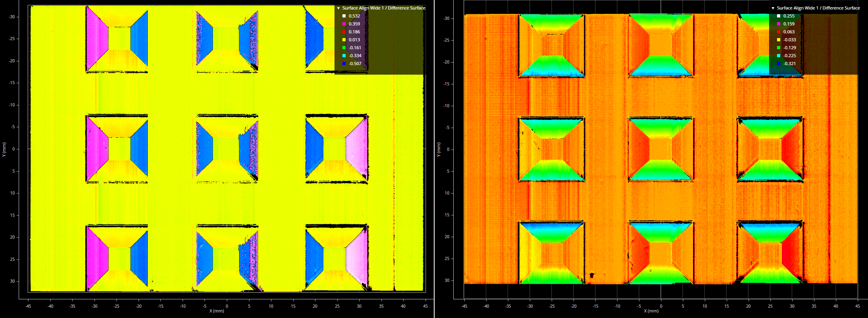Select the magenta 0.359 legend swatch
868x318 pixels.
click(x=344, y=24)
